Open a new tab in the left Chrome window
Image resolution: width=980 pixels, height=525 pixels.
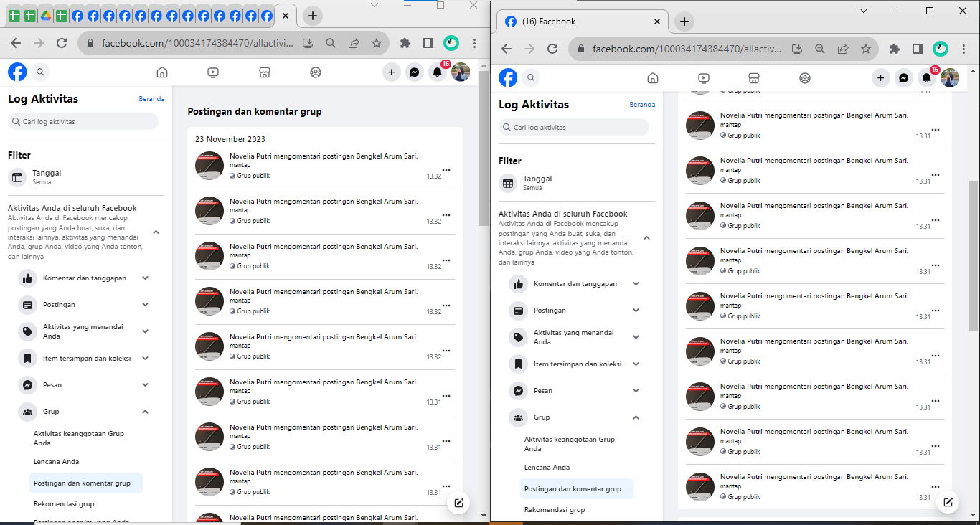(x=312, y=16)
